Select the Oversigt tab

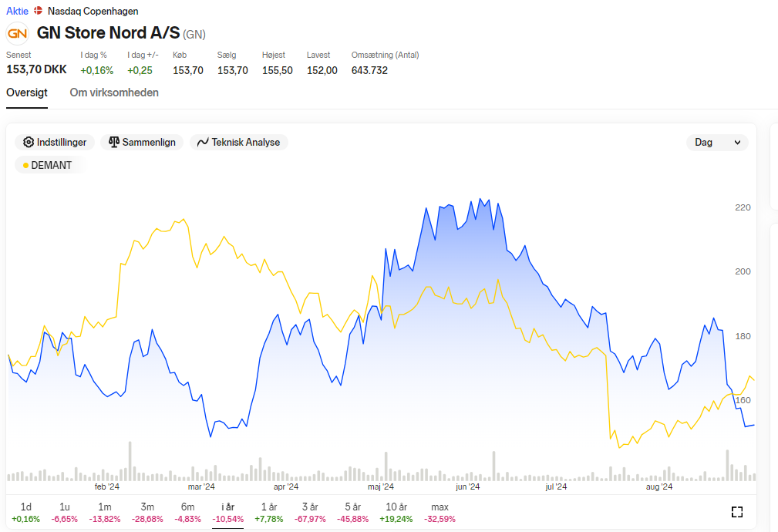(27, 93)
